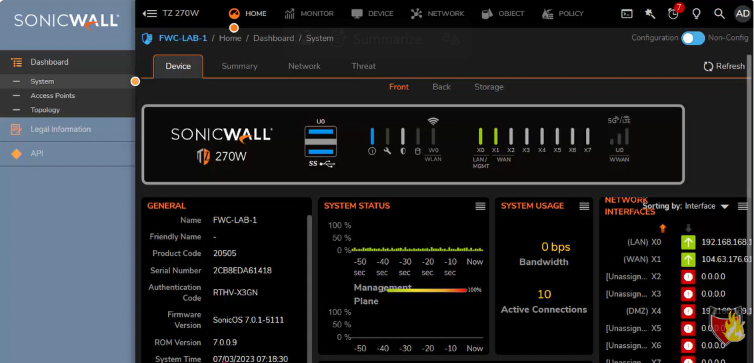
Task: Click the W0 WLAN indicator on device image
Action: tap(433, 136)
